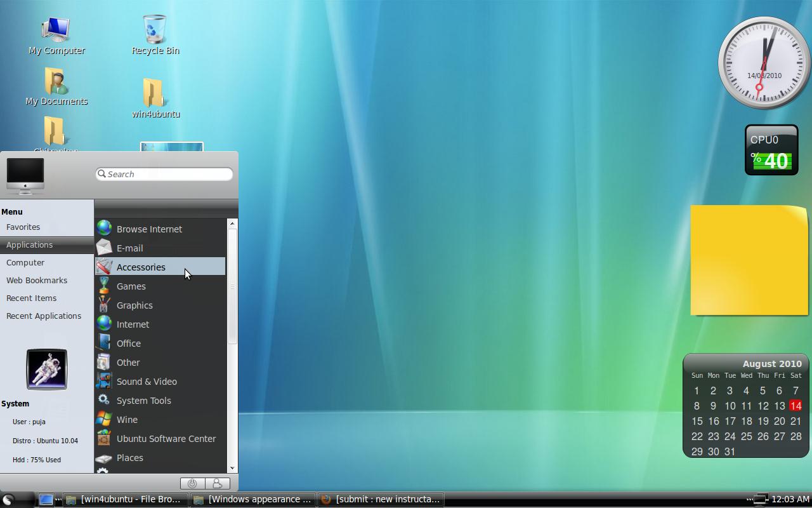Open the Sound & Video category

147,381
